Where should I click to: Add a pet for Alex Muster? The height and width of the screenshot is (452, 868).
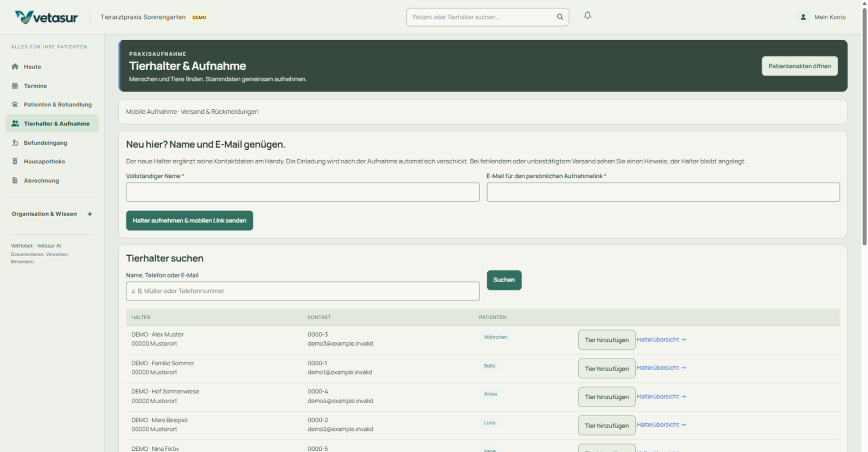click(x=607, y=340)
